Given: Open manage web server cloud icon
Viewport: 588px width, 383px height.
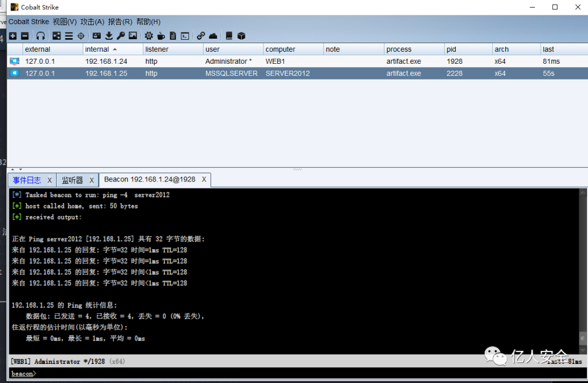Looking at the screenshot, I should tap(213, 36).
